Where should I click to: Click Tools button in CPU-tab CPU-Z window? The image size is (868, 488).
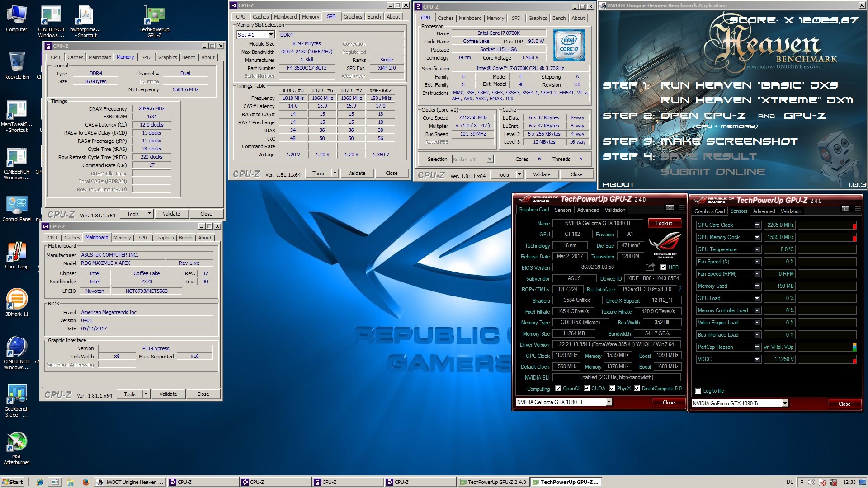click(x=503, y=174)
